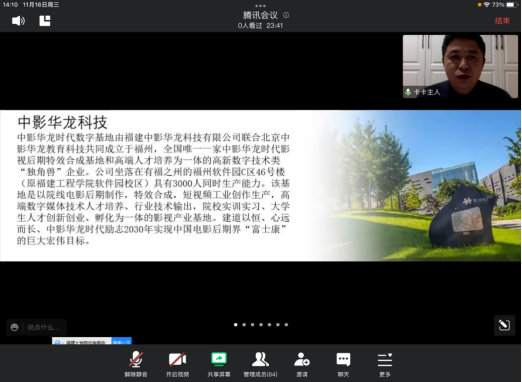Open 管理成员(84) members panel
Image resolution: width=522 pixels, height=382 pixels.
coord(260,364)
